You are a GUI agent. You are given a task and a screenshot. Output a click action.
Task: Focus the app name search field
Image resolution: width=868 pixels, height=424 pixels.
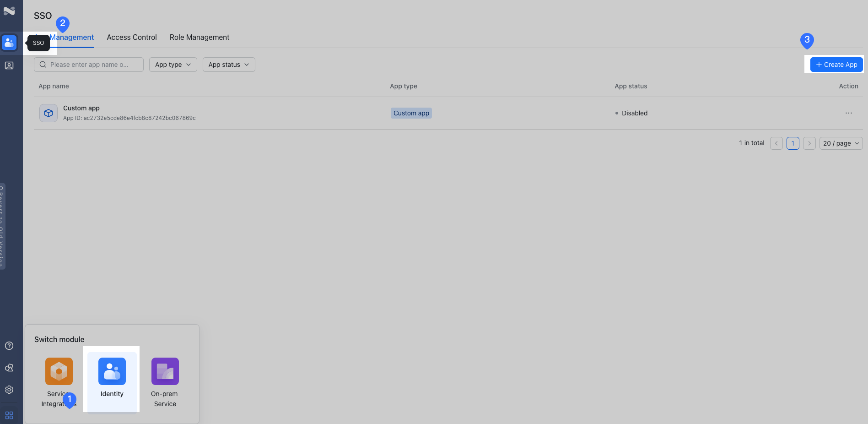[x=89, y=65]
